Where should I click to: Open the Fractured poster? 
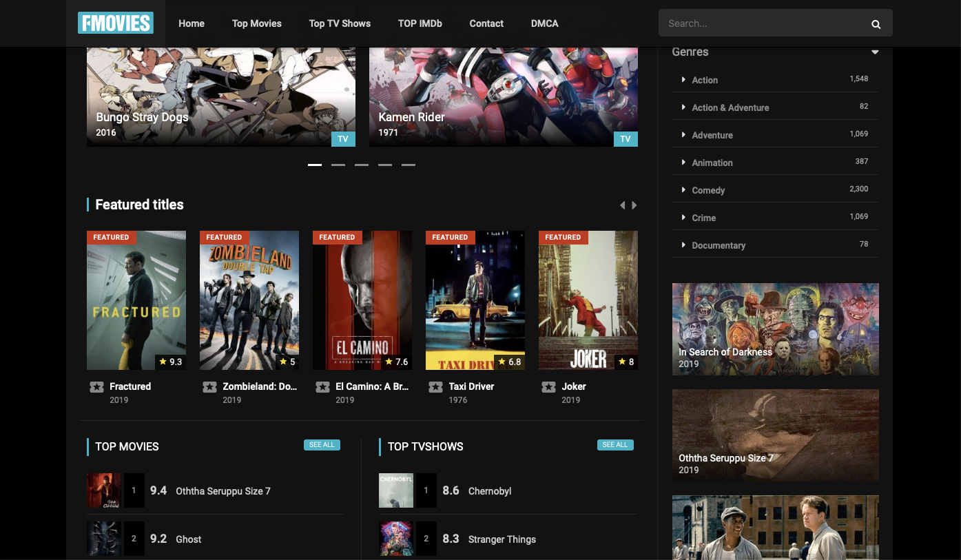pos(136,300)
